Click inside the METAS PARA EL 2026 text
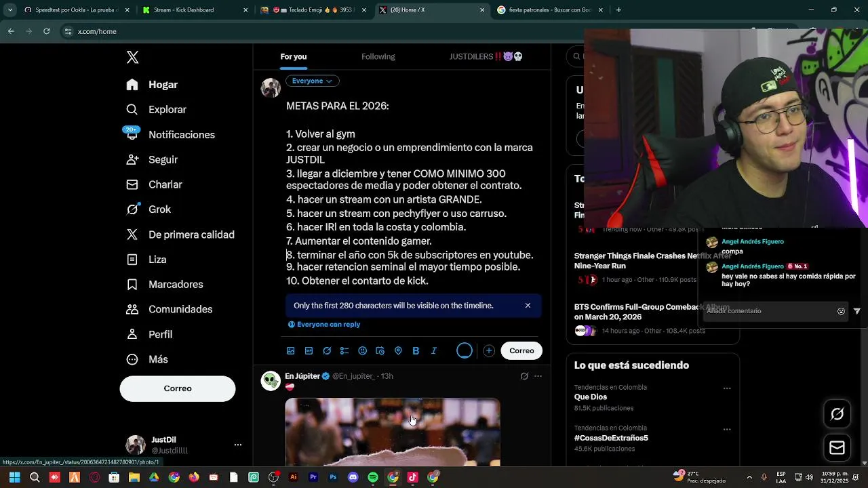The image size is (868, 488). pos(337,106)
